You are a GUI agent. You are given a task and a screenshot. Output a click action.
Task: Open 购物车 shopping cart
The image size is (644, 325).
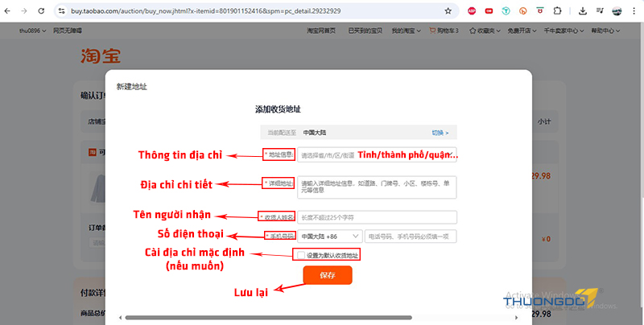(x=444, y=31)
